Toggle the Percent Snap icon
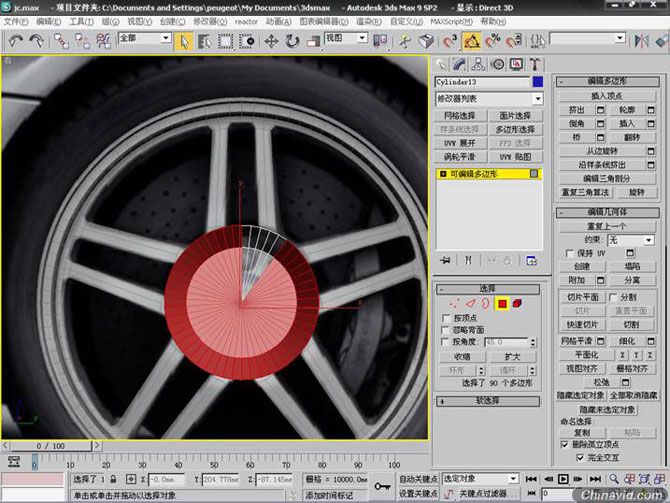 (493, 41)
